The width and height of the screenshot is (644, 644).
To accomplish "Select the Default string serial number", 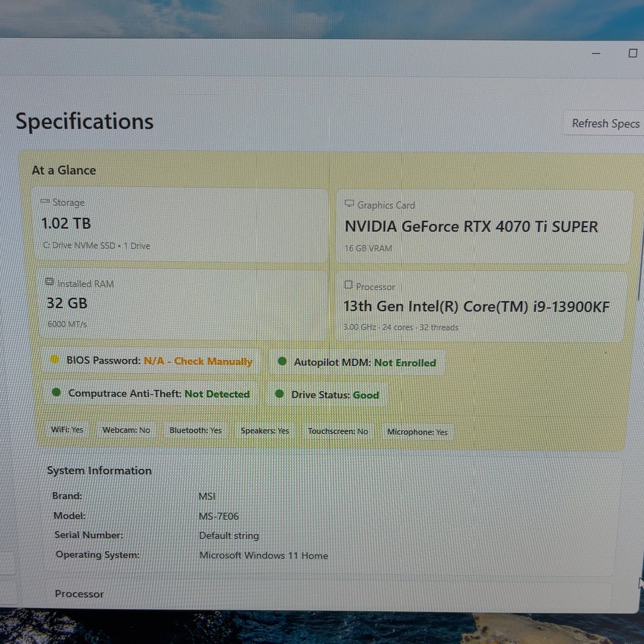I will click(229, 536).
